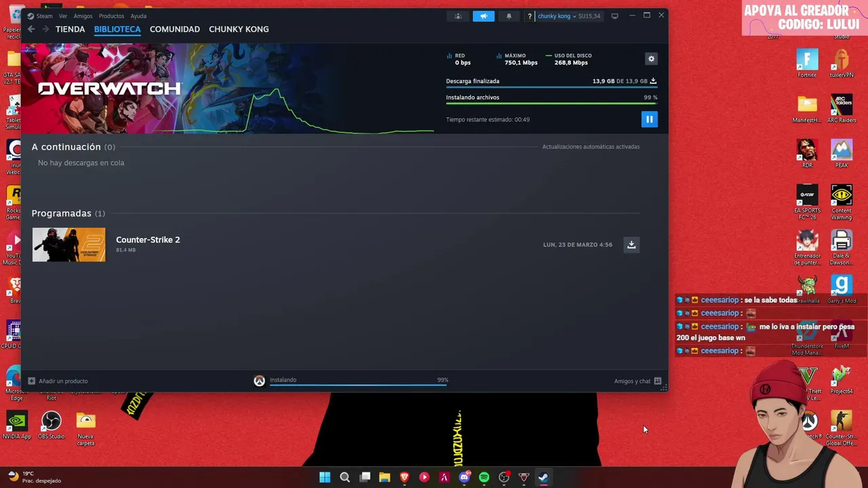Pause the Overwatch installation

click(x=649, y=119)
